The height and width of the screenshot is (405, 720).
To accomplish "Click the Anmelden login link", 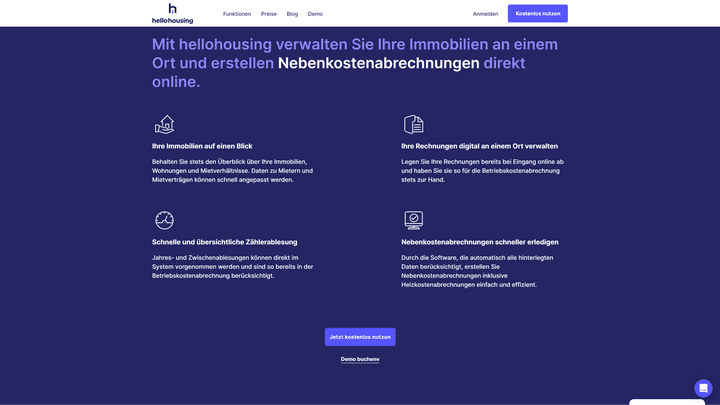I will pos(485,14).
